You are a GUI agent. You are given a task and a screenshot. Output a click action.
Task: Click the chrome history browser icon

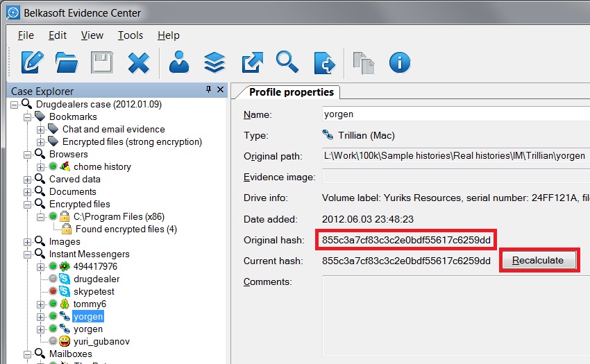[x=65, y=166]
